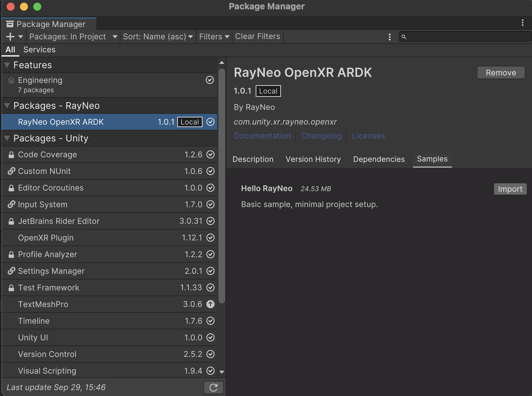Click Input System installed checkmark

(x=210, y=204)
